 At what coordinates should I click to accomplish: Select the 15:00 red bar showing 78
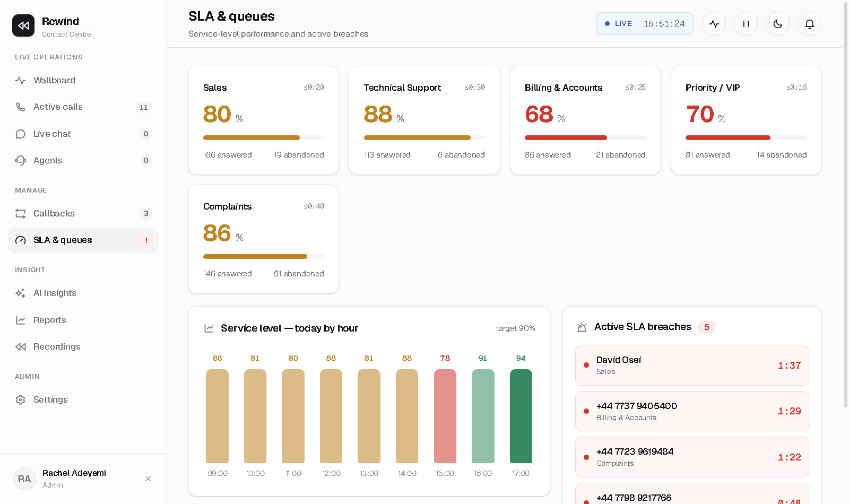click(445, 416)
